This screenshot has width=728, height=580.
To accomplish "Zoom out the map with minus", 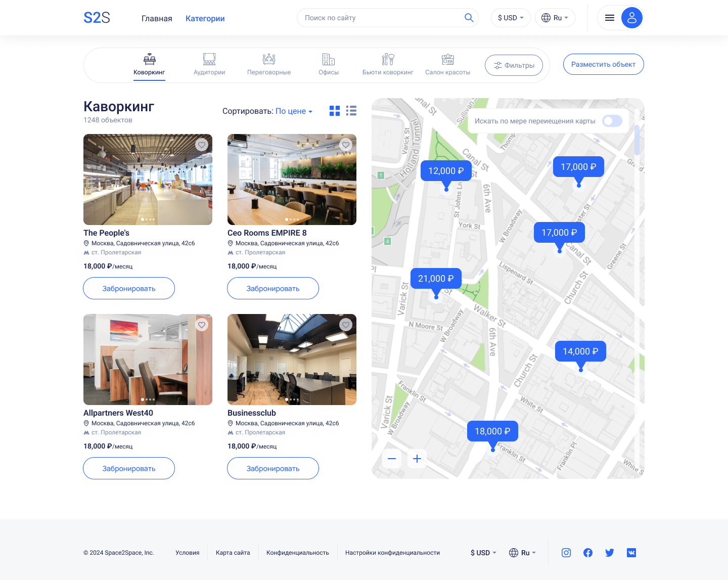I will pos(392,459).
